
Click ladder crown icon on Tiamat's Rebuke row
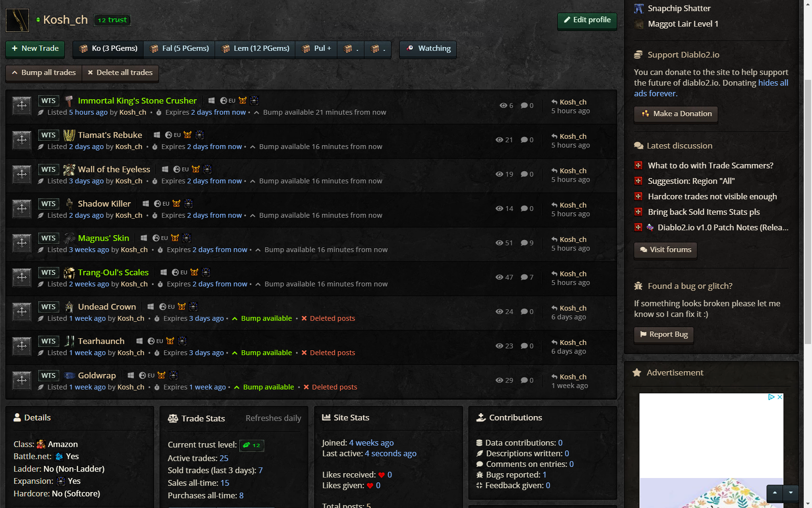pyautogui.click(x=188, y=135)
